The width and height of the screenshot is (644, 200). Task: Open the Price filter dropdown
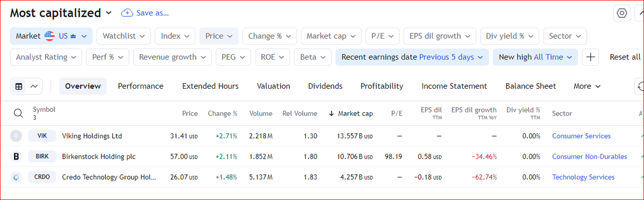pos(218,36)
